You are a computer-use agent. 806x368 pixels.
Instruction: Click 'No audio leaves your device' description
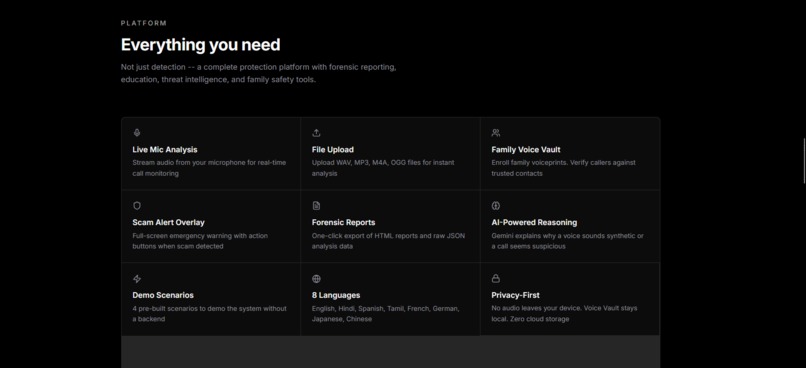(564, 314)
